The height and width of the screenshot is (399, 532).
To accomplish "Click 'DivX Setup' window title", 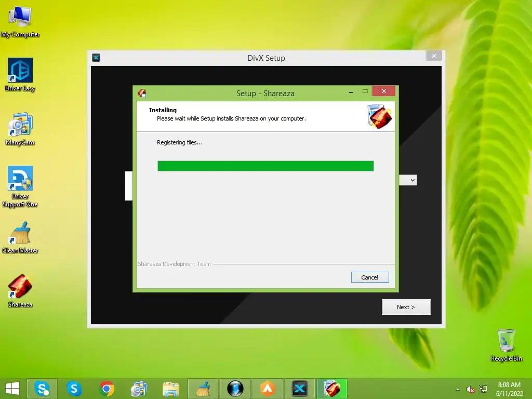I will (x=266, y=58).
